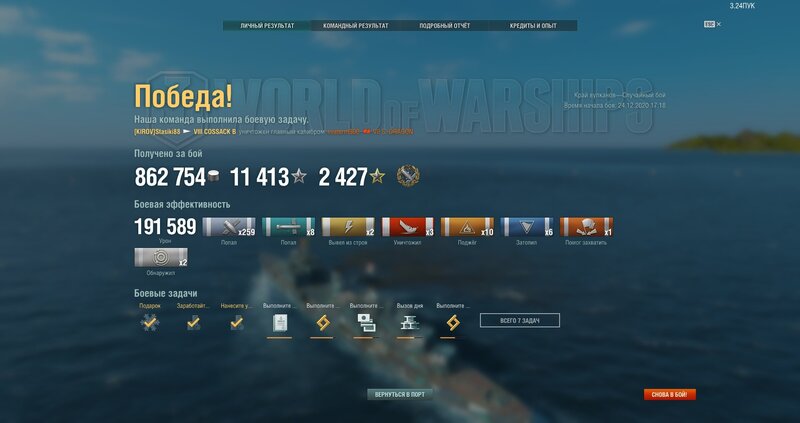This screenshot has height=423, width=800.
Task: Click the achievement medal next to 2 427
Action: tap(408, 176)
